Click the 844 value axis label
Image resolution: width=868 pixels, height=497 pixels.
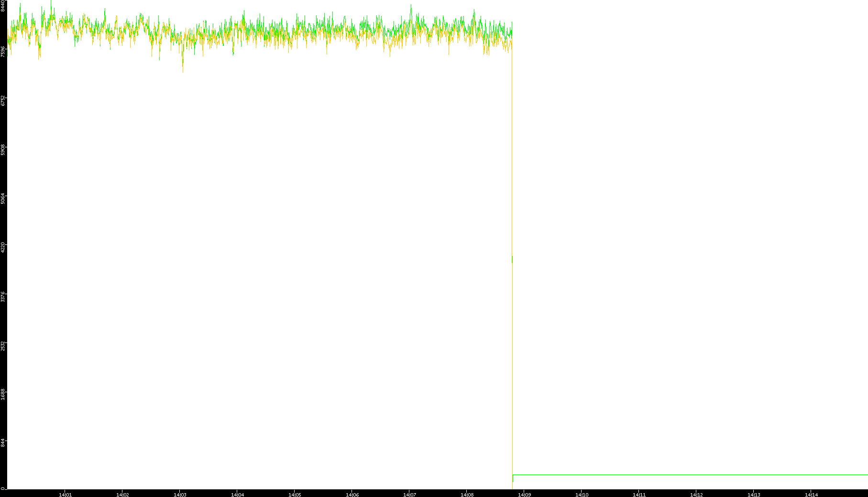tap(3, 443)
